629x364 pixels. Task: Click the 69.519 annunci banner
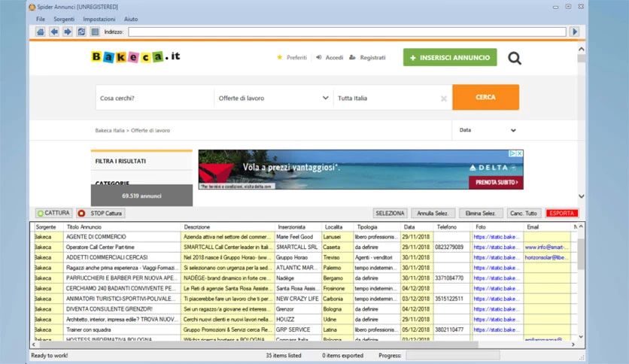[141, 196]
